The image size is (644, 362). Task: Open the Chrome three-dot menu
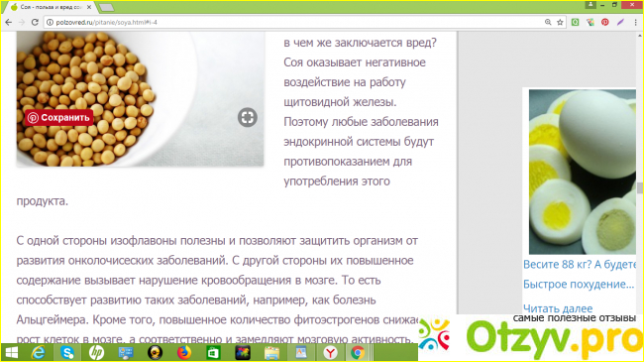tap(635, 22)
